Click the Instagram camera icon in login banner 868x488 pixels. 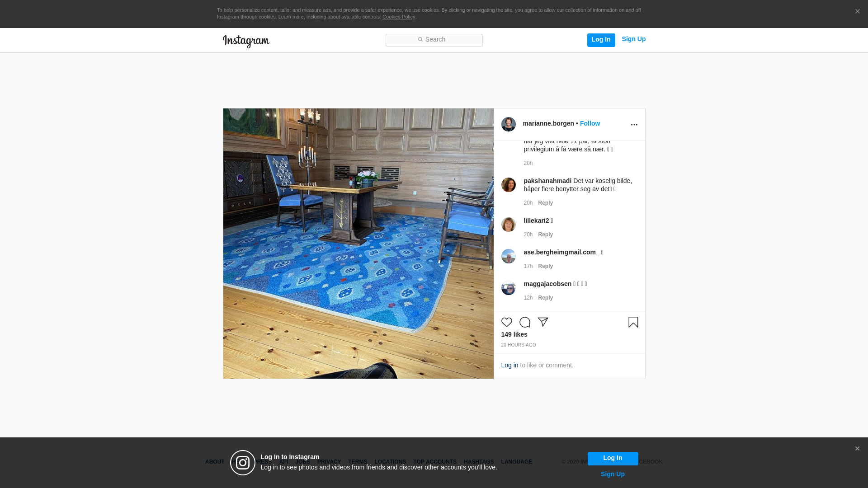point(243,463)
